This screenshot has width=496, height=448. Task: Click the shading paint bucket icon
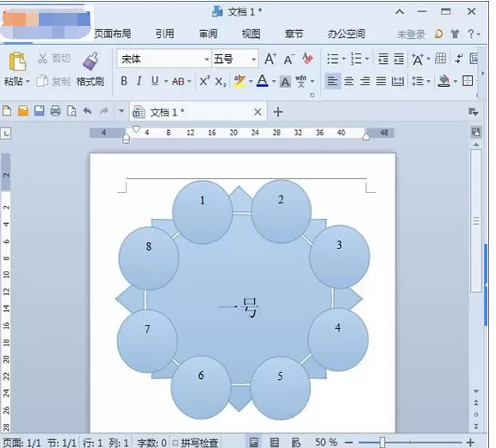coord(444,81)
